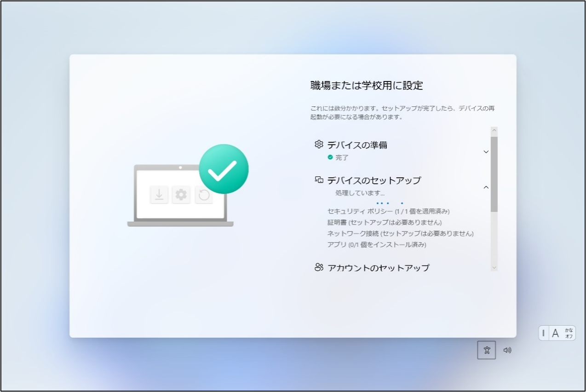Image resolution: width=586 pixels, height=392 pixels.
Task: Click the large green checkmark badge
Action: pyautogui.click(x=224, y=169)
